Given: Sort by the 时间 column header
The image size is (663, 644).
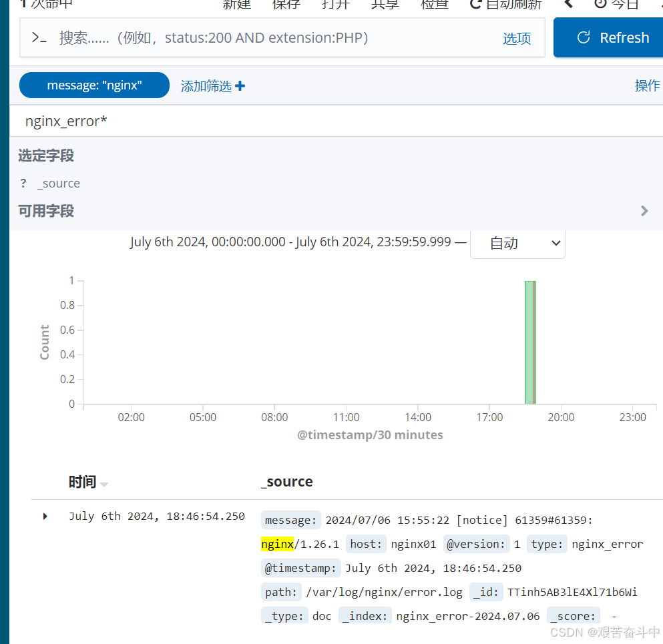Looking at the screenshot, I should [82, 482].
